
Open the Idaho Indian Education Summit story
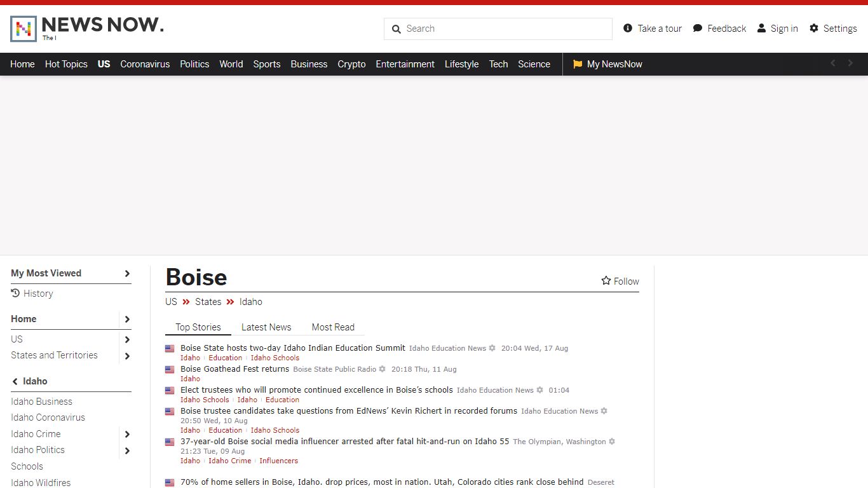point(293,348)
